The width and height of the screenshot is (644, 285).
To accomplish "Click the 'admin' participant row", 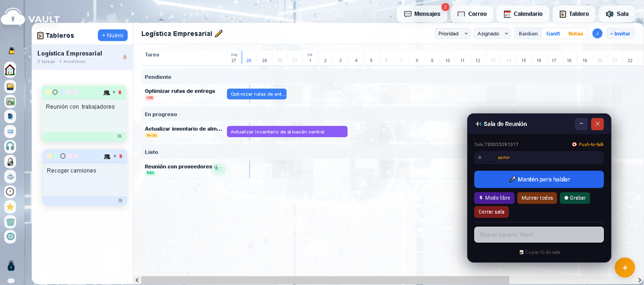I will [x=539, y=157].
